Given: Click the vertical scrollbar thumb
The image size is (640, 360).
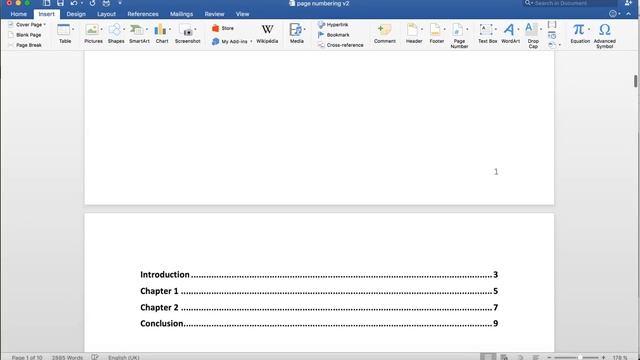Looking at the screenshot, I should coord(636,81).
